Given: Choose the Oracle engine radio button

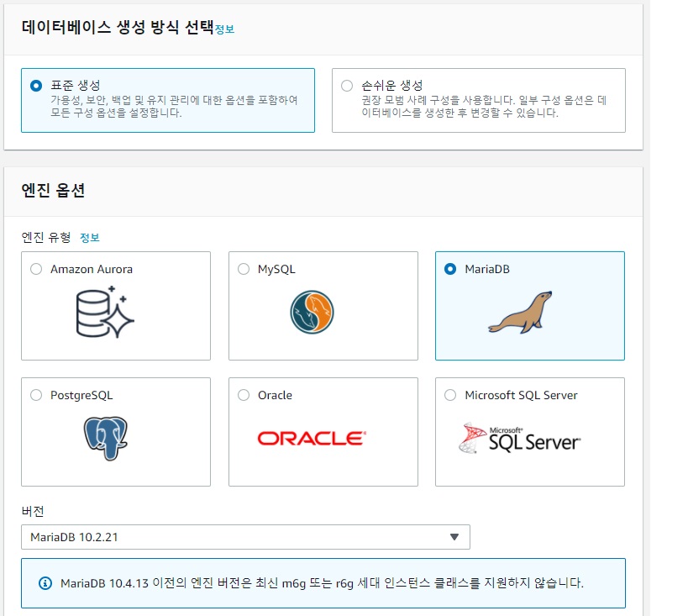Looking at the screenshot, I should coord(244,395).
